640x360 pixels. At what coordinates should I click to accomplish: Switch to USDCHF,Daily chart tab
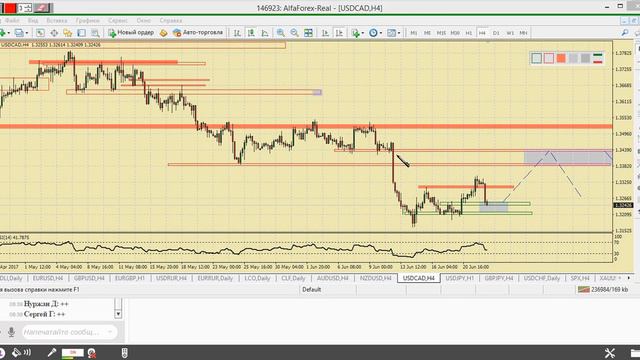542,278
